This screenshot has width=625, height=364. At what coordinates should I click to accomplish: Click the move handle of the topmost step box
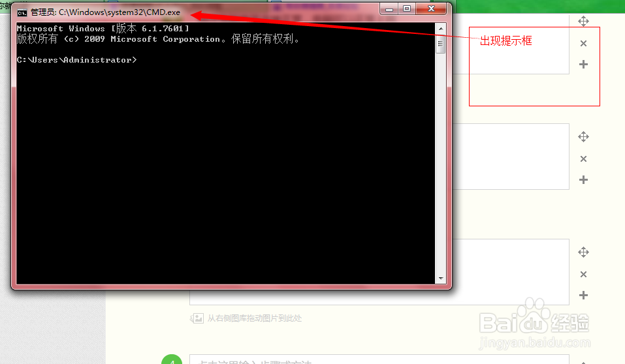point(584,21)
